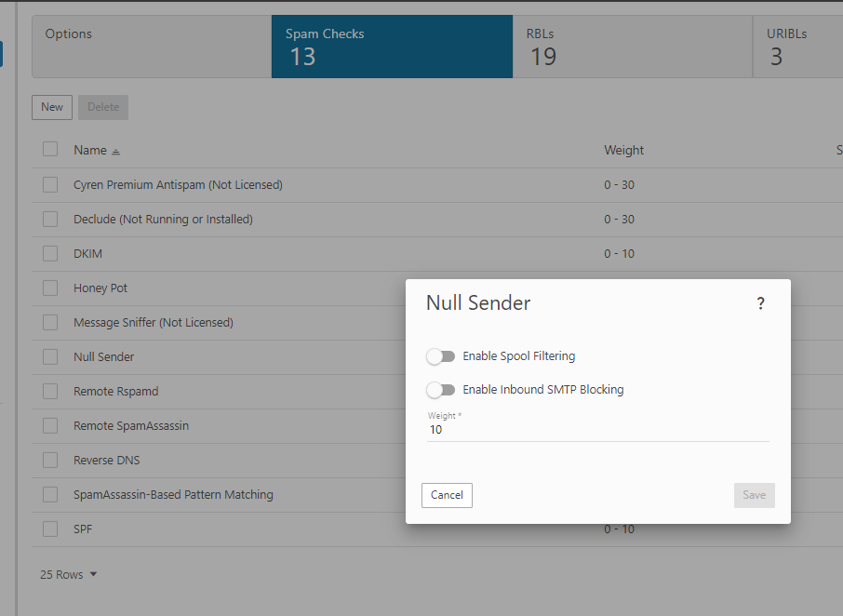843x616 pixels.
Task: Select the Reverse DNS row checkbox
Action: pos(50,460)
